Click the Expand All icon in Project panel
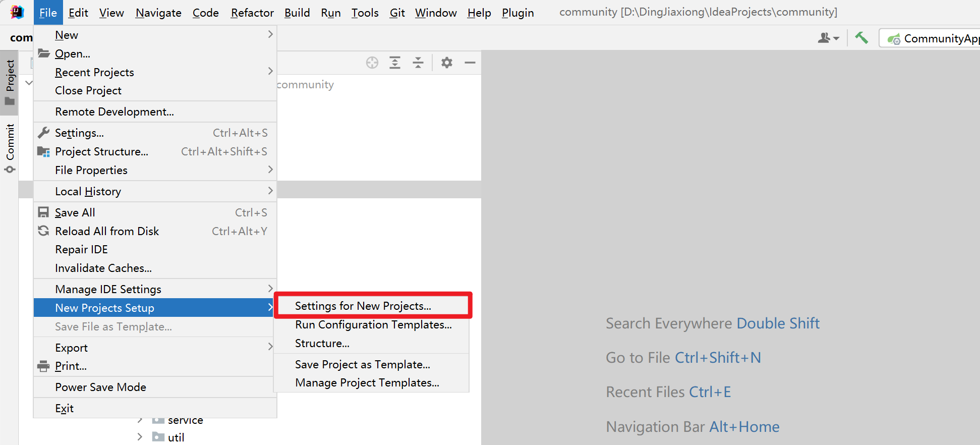This screenshot has height=445, width=980. tap(395, 63)
